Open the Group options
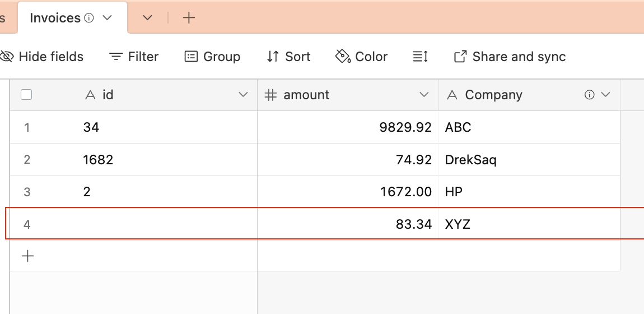Viewport: 644px width, 314px height. pyautogui.click(x=212, y=57)
